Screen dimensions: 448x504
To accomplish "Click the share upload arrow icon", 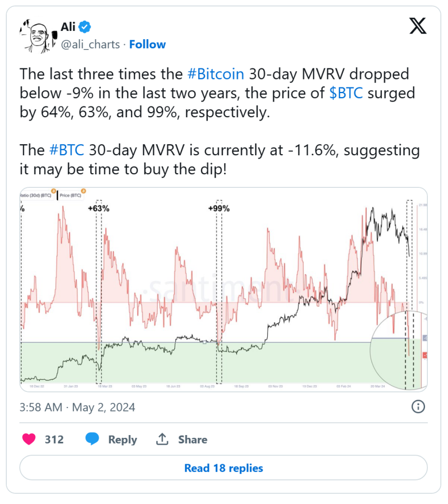I will pyautogui.click(x=162, y=439).
